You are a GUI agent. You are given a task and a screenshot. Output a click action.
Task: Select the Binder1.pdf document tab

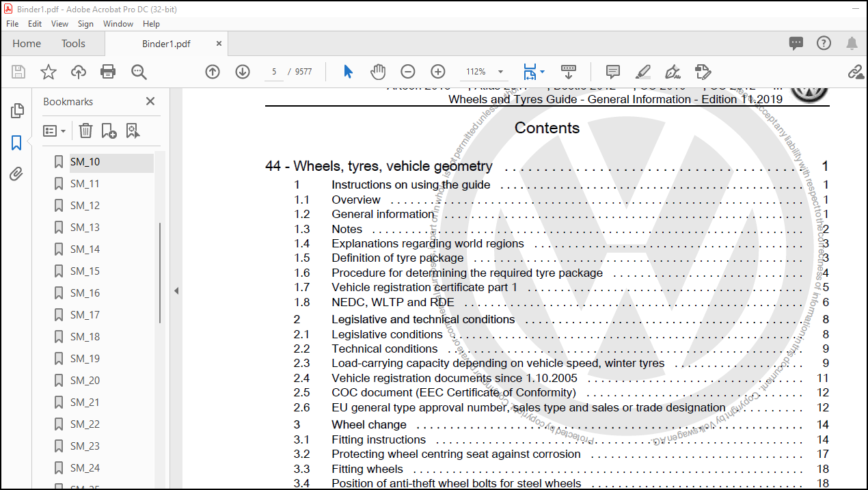(x=166, y=44)
